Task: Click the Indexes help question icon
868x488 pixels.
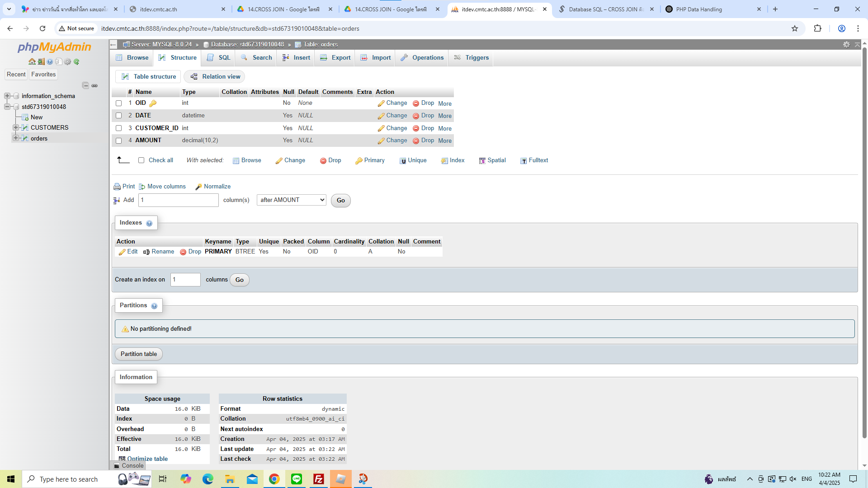Action: click(149, 223)
